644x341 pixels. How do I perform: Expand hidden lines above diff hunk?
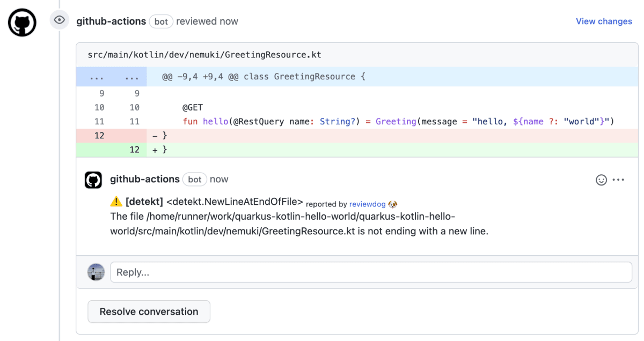[111, 77]
